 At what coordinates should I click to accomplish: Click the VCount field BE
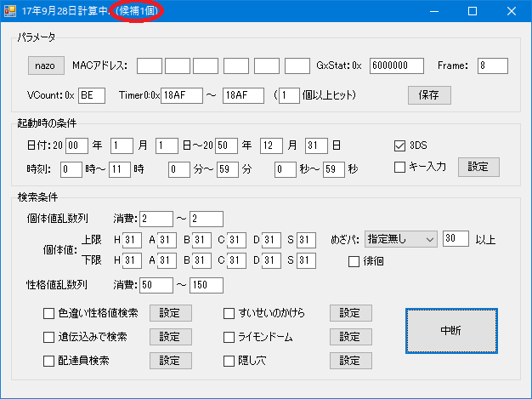[92, 95]
